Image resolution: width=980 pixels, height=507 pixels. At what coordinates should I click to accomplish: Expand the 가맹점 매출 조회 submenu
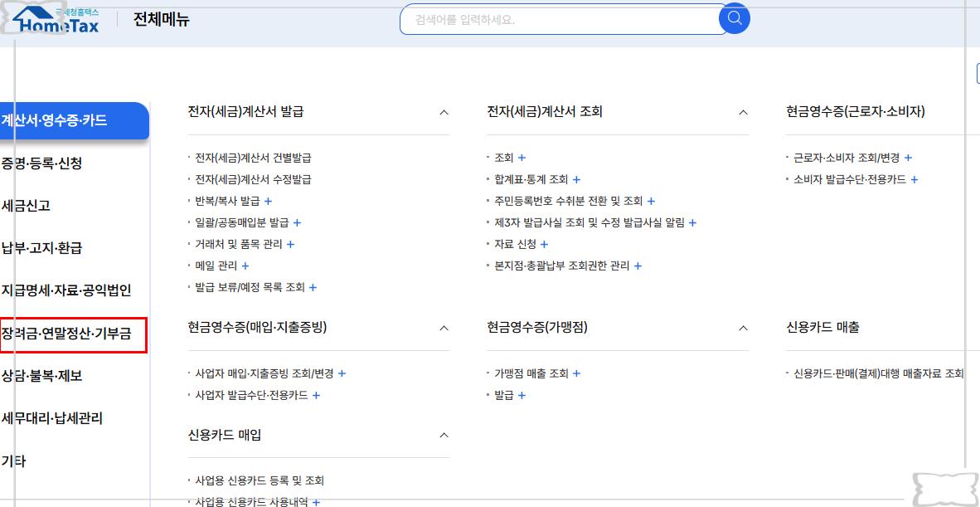click(575, 373)
